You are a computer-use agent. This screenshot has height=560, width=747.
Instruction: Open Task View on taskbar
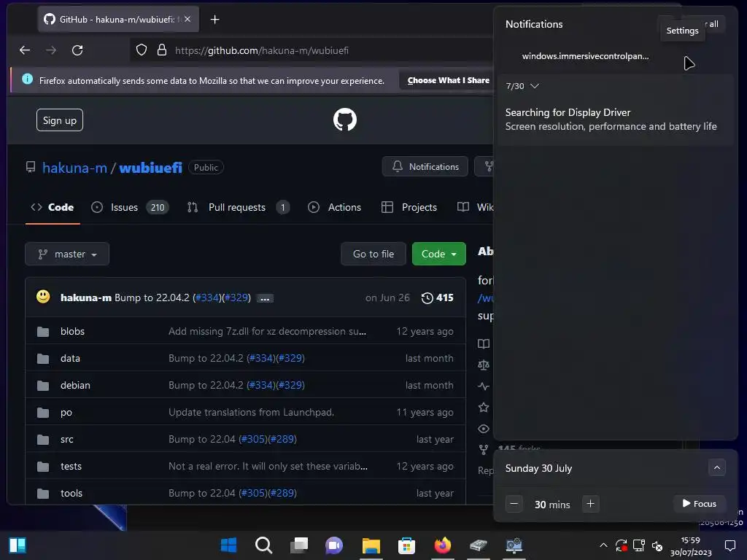click(x=299, y=545)
